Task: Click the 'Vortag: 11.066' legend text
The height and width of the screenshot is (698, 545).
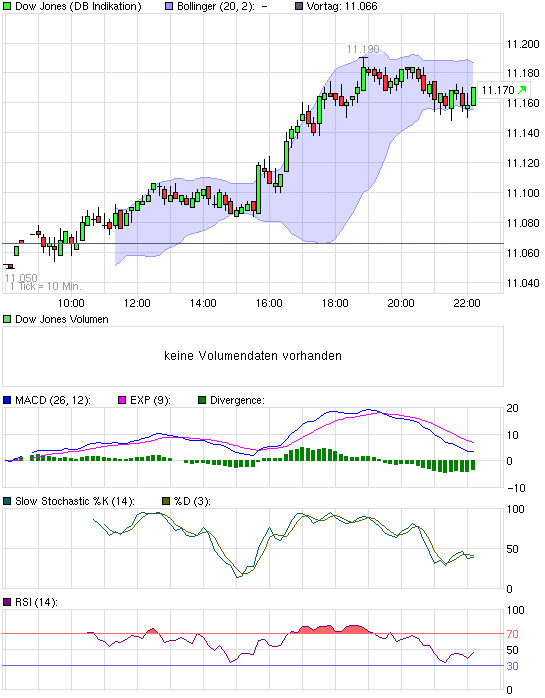Action: (342, 6)
